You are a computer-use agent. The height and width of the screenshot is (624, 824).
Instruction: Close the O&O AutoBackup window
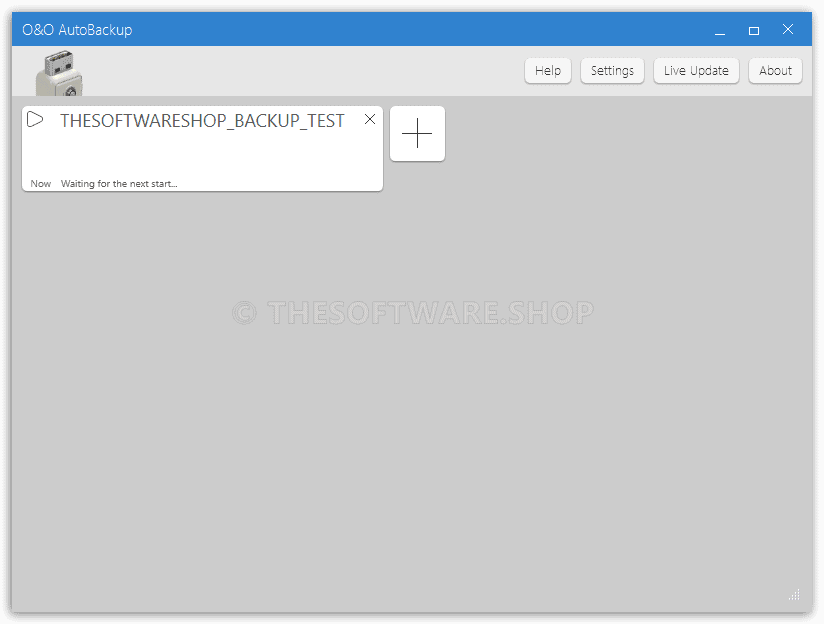pyautogui.click(x=788, y=29)
